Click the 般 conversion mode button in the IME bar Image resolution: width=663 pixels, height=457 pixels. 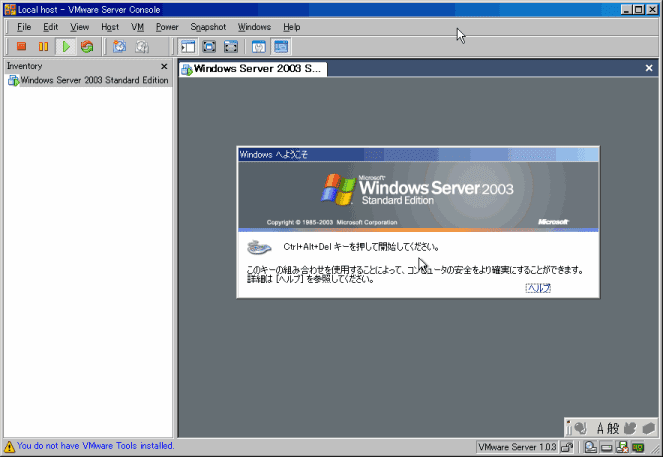[x=613, y=429]
